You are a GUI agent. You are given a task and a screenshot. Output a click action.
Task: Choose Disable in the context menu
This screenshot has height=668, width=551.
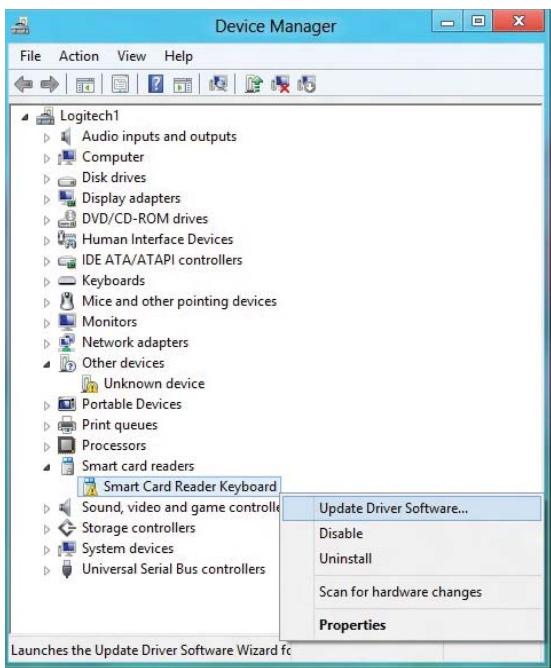(x=412, y=533)
